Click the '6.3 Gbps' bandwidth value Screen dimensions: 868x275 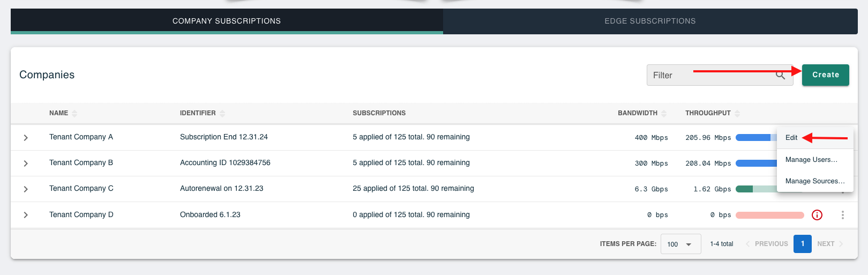[651, 189]
